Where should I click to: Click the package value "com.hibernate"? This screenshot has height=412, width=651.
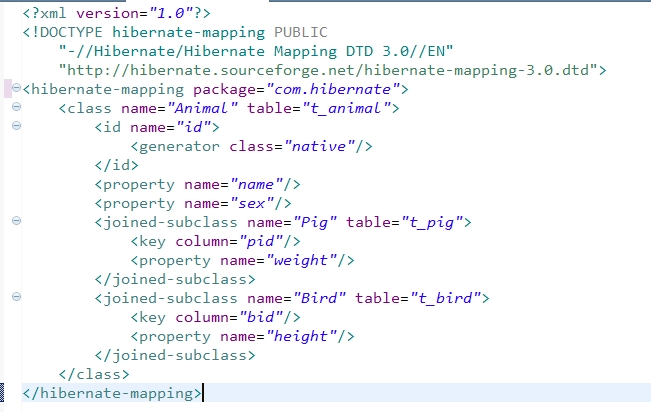333,89
